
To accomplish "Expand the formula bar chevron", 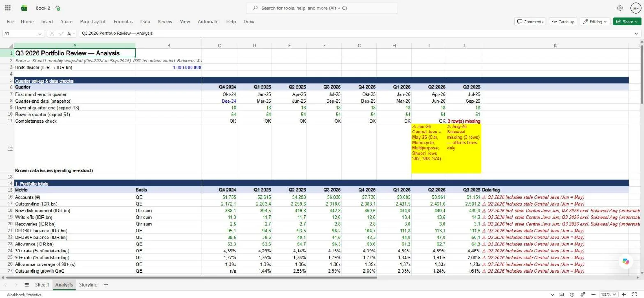I will point(637,33).
